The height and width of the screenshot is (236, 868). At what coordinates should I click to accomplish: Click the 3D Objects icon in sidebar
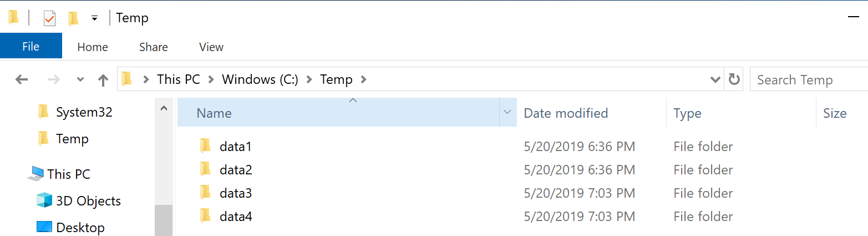pos(44,200)
